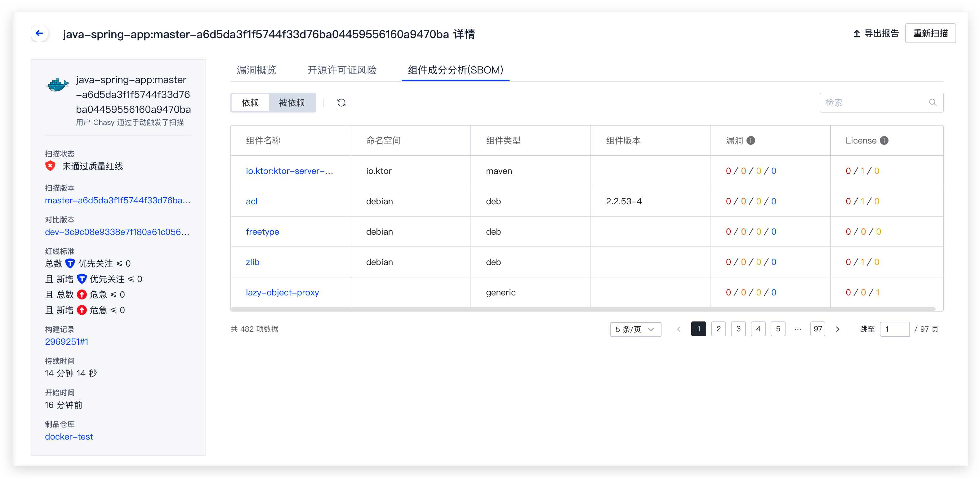Open the 漏洞概览 tab
The image size is (980, 478).
256,70
